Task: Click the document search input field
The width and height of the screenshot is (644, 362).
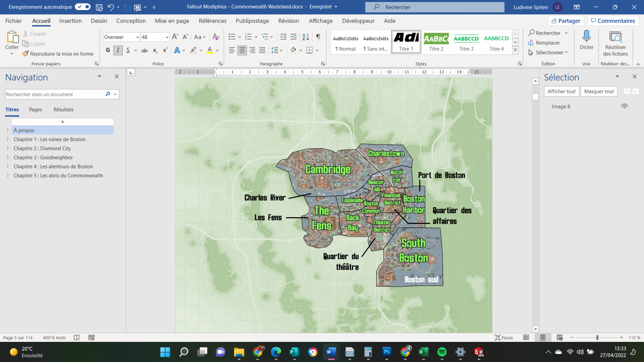Action: coord(54,94)
